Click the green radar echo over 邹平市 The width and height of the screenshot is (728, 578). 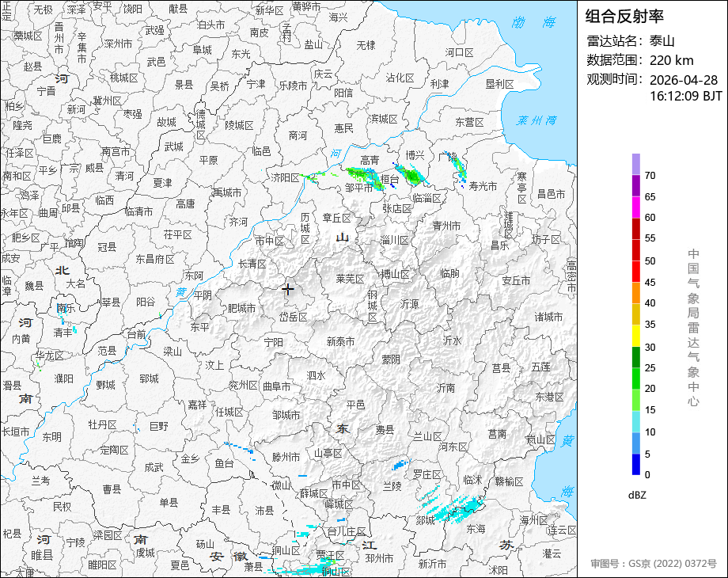(x=366, y=178)
